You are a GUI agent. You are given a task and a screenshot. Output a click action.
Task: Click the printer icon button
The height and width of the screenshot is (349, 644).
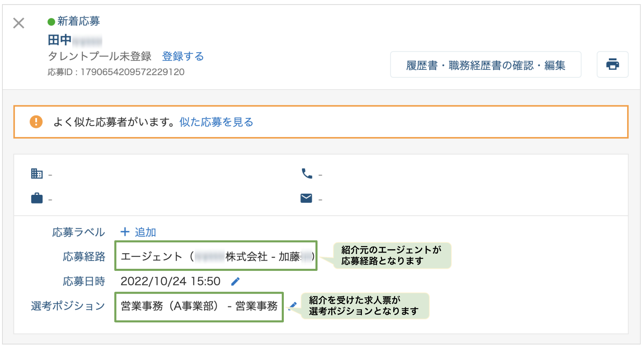612,64
